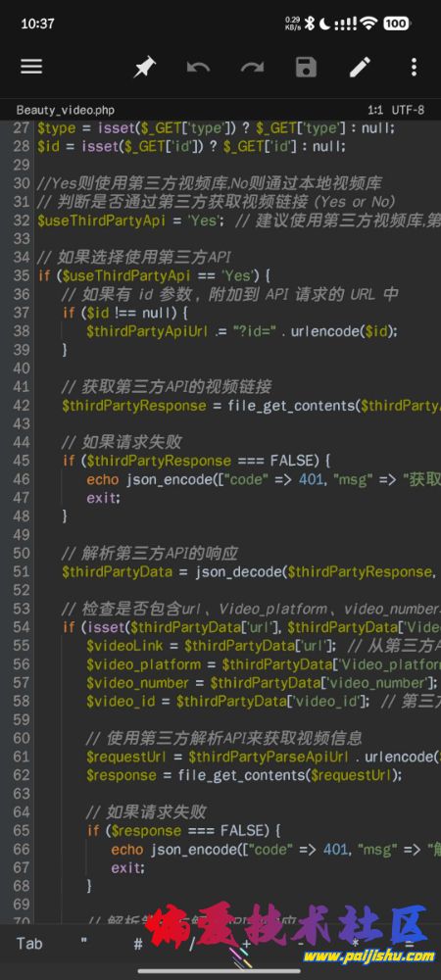The width and height of the screenshot is (441, 980).
Task: Undo the last edit
Action: tap(198, 67)
